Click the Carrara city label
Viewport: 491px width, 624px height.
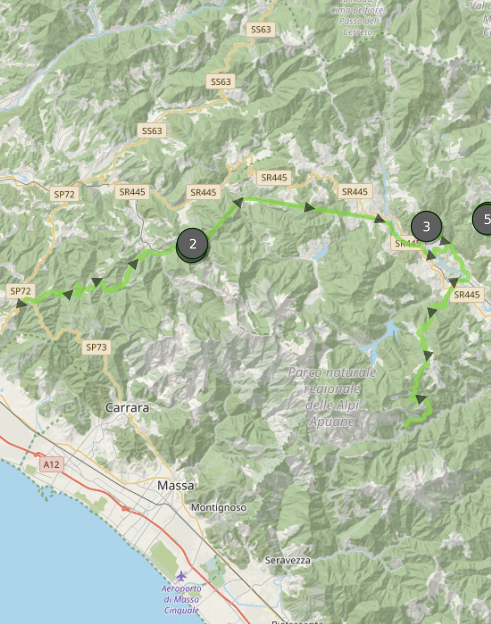pos(127,408)
